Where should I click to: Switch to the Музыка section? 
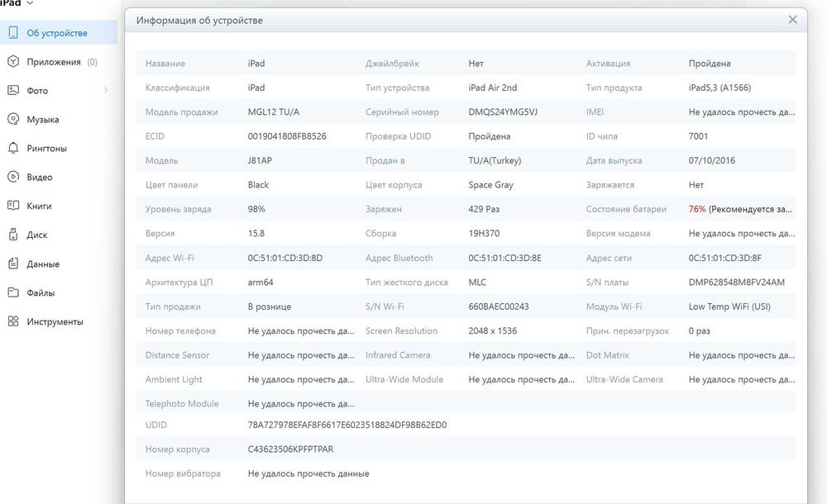point(59,119)
